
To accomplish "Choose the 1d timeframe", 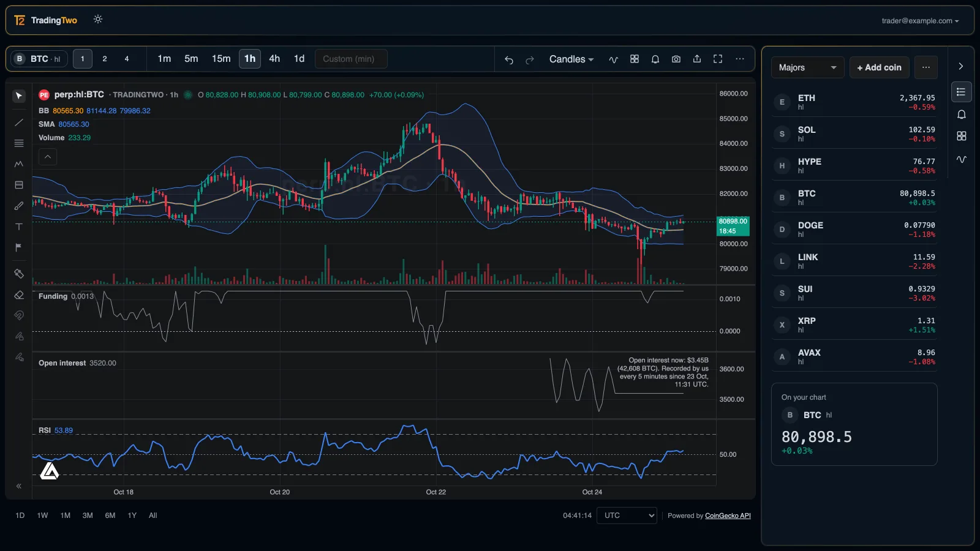I will (x=299, y=59).
